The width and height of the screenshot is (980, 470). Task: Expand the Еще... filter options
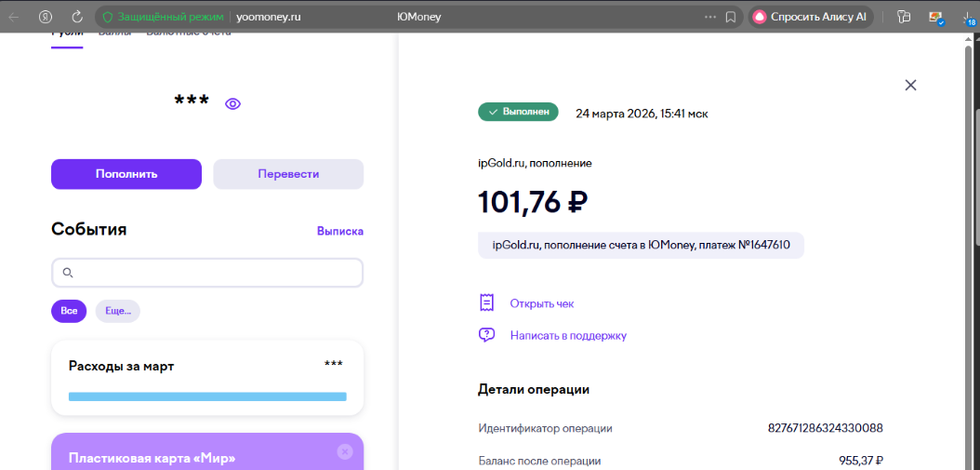point(118,311)
